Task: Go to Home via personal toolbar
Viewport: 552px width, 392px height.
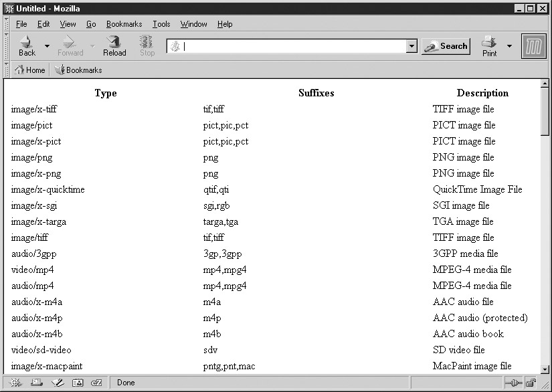Action: [30, 70]
